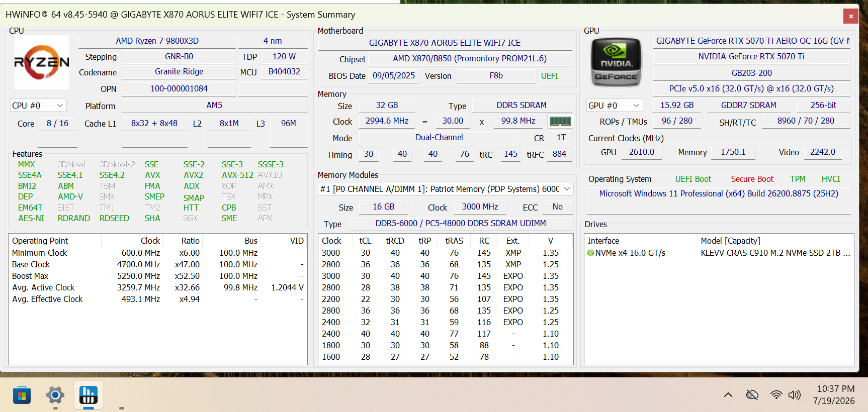Click the cloud sync disabled tray icon

[x=752, y=395]
